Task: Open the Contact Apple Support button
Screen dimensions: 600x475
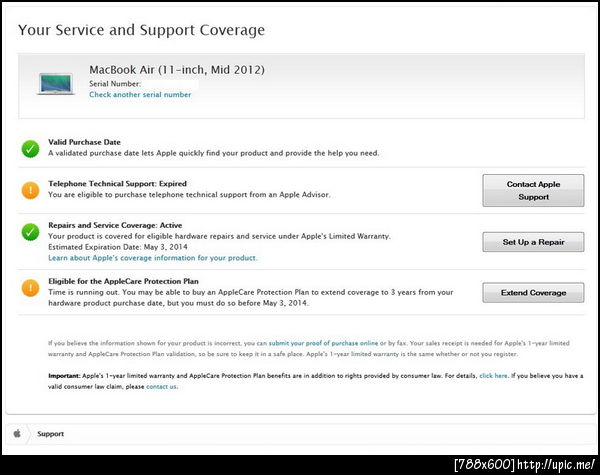Action: coord(533,191)
